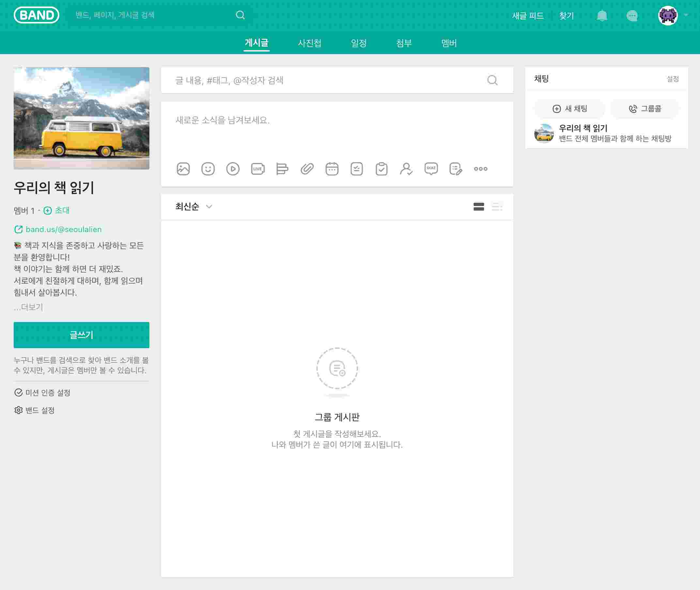Open the attendance check icon
This screenshot has height=590, width=700.
pyautogui.click(x=406, y=169)
